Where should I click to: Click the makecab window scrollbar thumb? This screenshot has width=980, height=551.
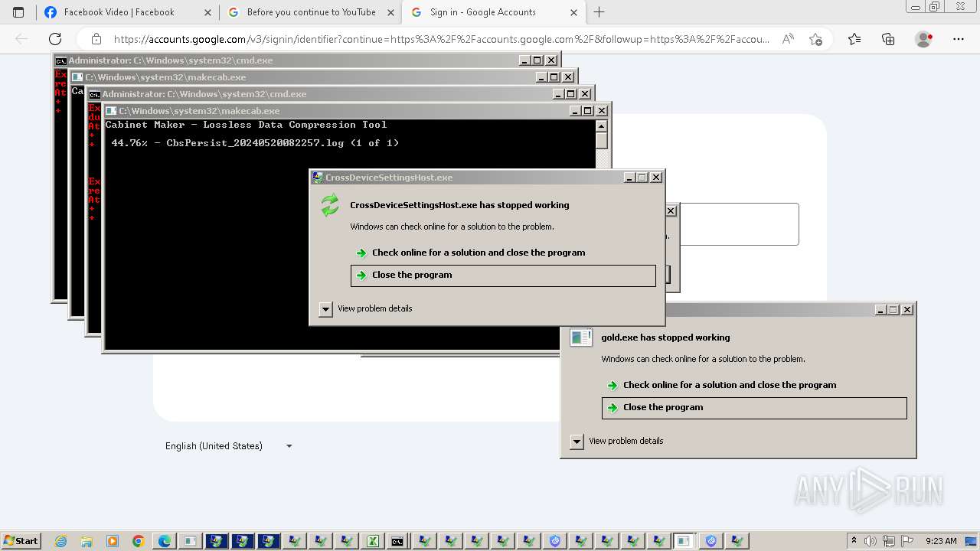(x=601, y=141)
